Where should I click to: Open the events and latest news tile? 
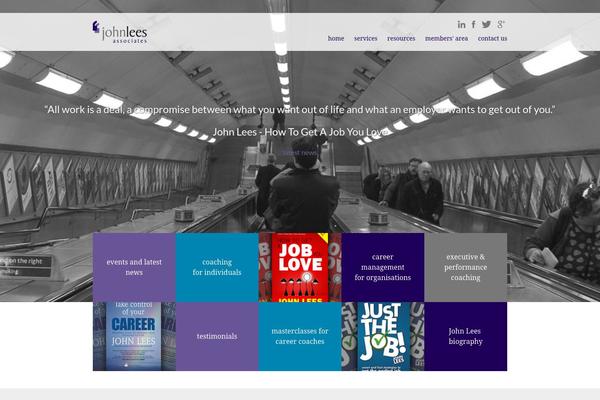tap(134, 267)
